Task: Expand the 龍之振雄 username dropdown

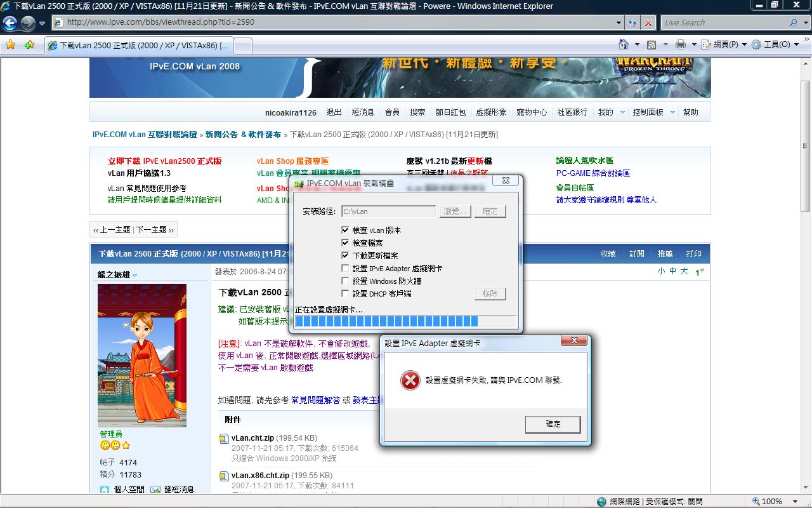Action: pyautogui.click(x=135, y=275)
